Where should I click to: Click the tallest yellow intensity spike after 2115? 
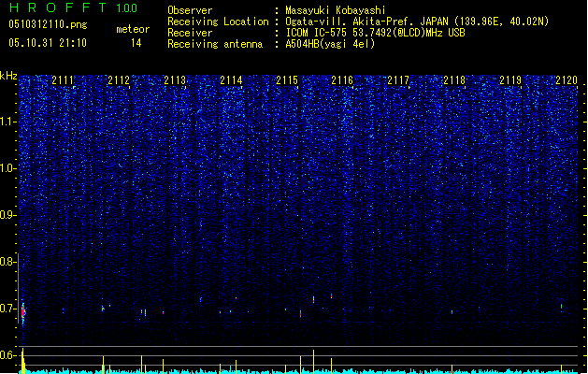(313, 361)
